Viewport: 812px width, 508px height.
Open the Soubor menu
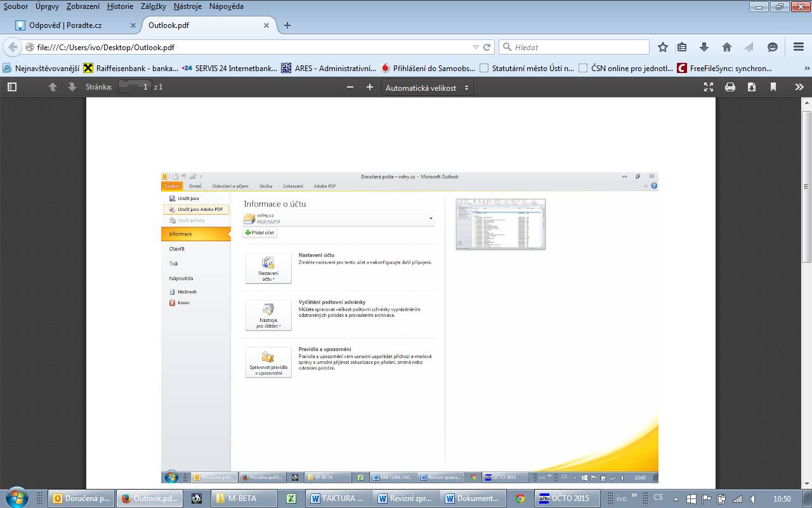[x=16, y=6]
